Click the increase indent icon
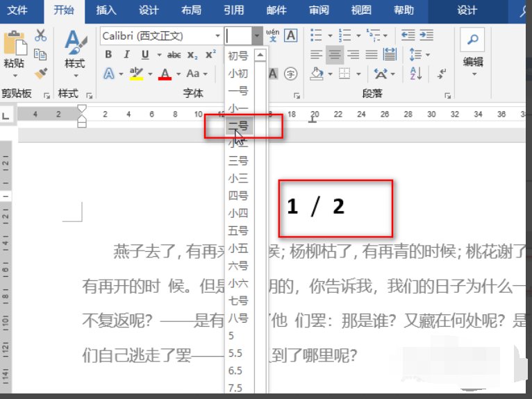The height and width of the screenshot is (399, 532). pos(426,35)
